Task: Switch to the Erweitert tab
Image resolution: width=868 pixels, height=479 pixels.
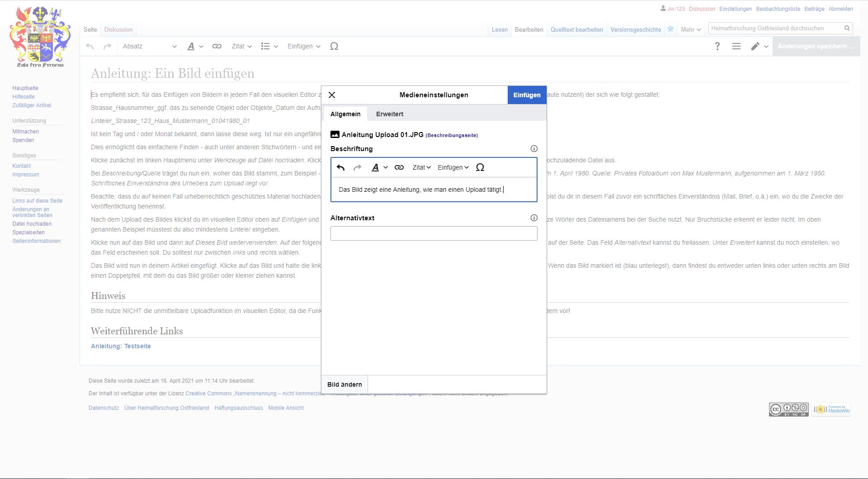Action: [x=389, y=114]
